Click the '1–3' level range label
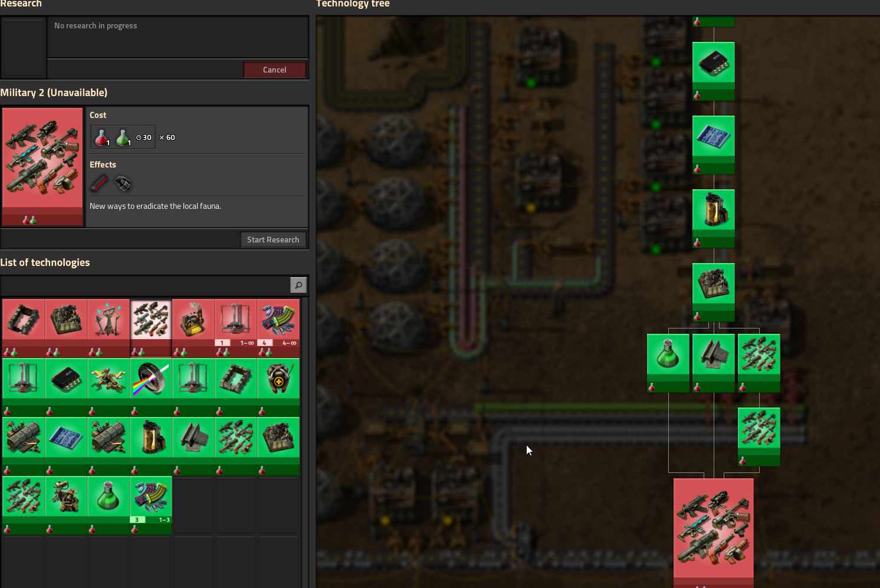This screenshot has width=880, height=588. [x=164, y=520]
